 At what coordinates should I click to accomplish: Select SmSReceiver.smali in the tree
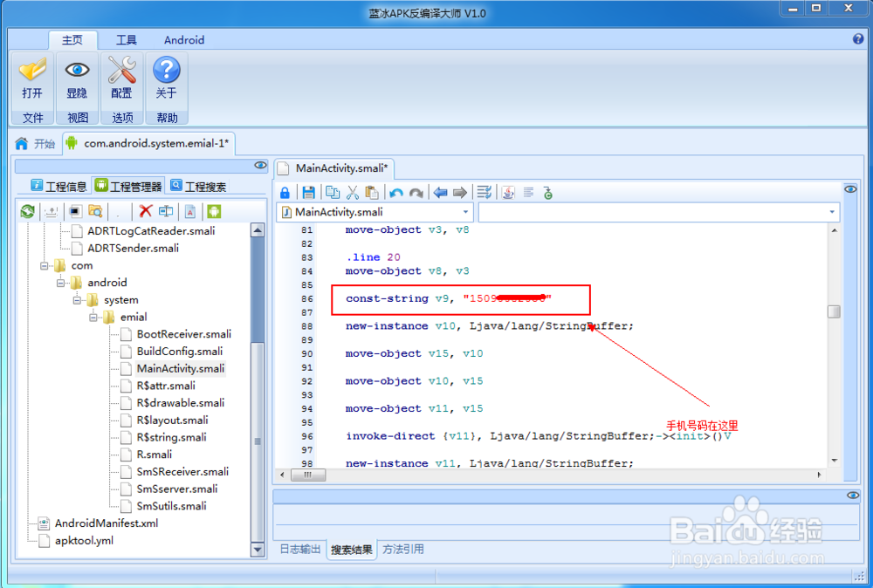click(x=182, y=472)
